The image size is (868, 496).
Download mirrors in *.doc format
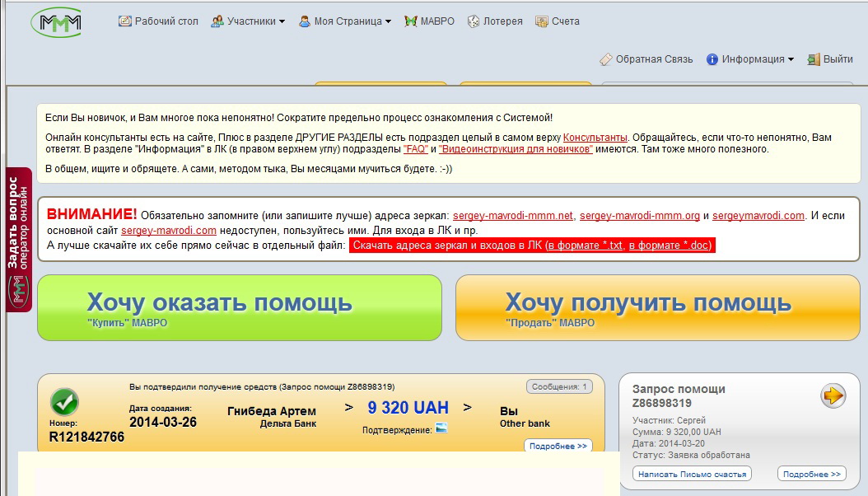tap(669, 246)
